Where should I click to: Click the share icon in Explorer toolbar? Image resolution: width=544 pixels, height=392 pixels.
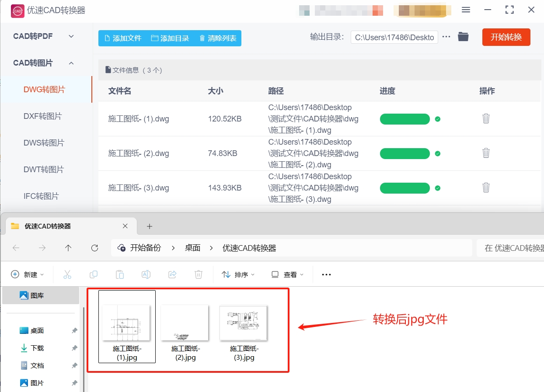click(172, 274)
